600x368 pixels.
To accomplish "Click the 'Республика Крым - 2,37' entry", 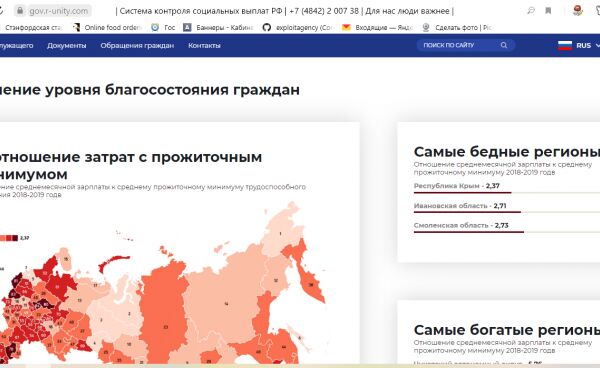I will (x=457, y=186).
